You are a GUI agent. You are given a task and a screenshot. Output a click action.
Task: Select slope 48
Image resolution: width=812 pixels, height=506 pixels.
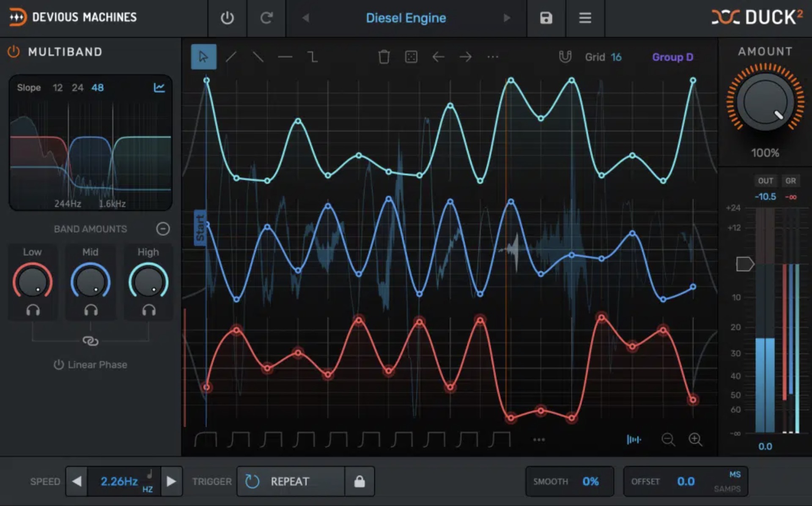click(97, 88)
